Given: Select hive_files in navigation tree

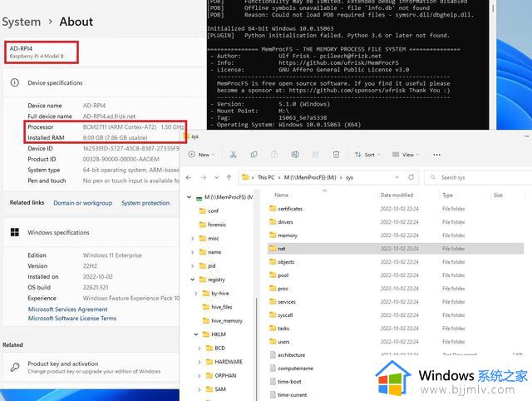Looking at the screenshot, I should click(218, 307).
